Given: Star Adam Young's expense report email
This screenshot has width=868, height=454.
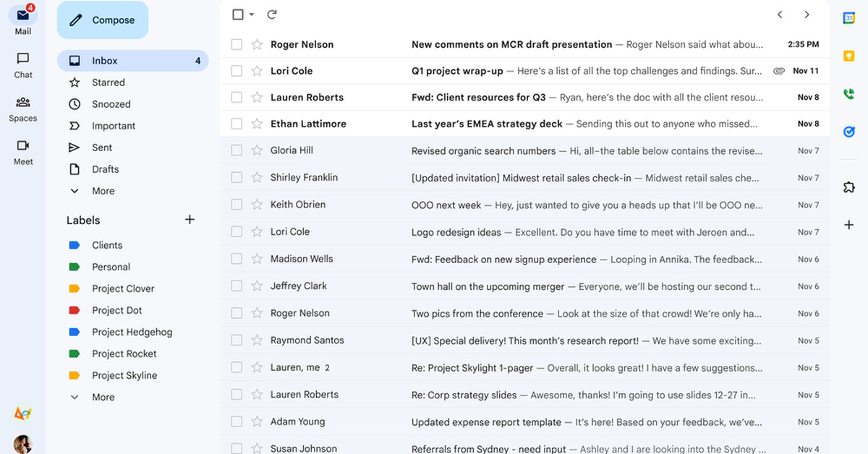Looking at the screenshot, I should point(255,421).
